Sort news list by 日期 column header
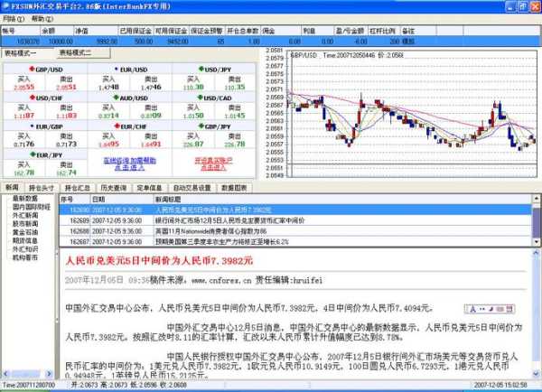542x392 pixels. [122, 200]
